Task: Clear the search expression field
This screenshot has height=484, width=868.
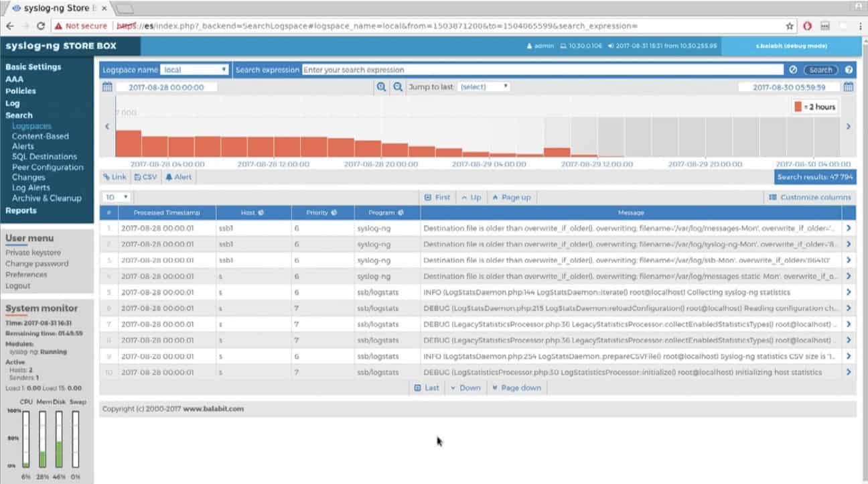Action: pos(793,70)
